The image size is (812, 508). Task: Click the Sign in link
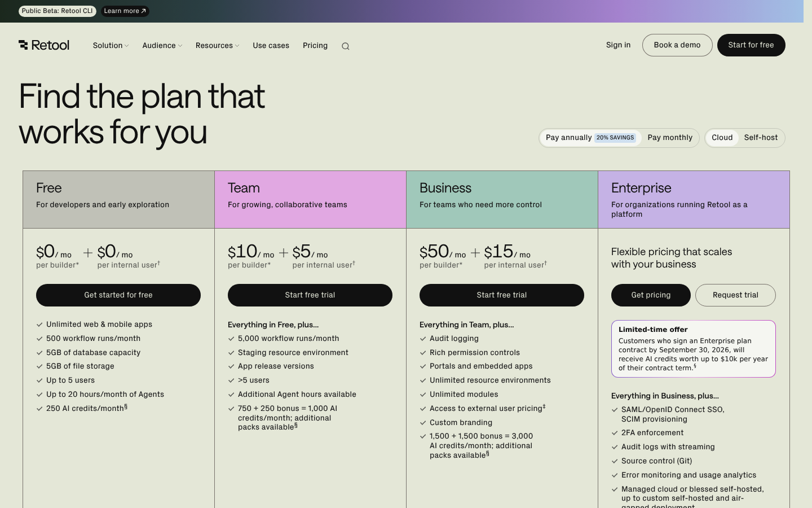(619, 45)
